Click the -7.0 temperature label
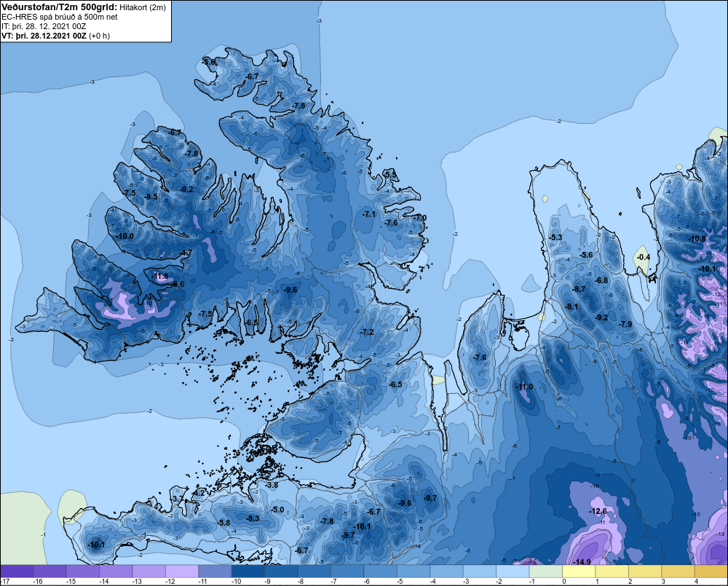This screenshot has width=728, height=586. (420, 218)
